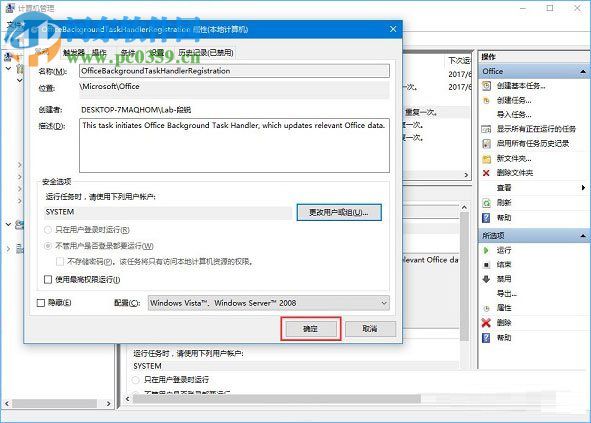Click the red X 删除文件夹 icon

tap(486, 173)
